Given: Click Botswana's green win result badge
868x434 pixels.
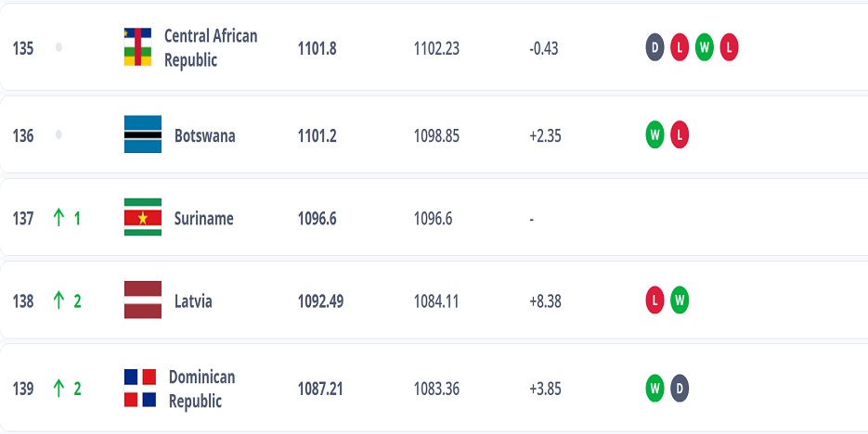Looking at the screenshot, I should coord(655,135).
